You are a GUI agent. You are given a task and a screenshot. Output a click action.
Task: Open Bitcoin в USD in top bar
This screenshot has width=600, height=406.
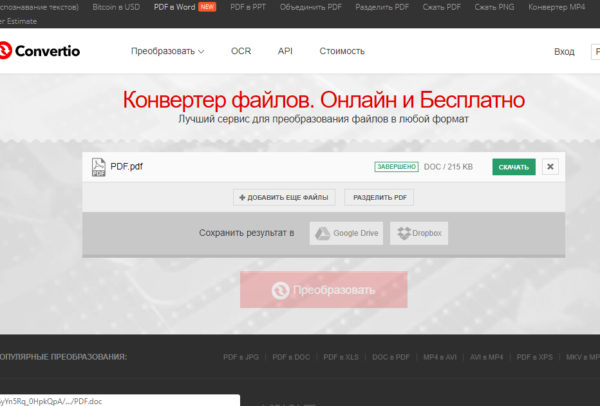[x=116, y=7]
